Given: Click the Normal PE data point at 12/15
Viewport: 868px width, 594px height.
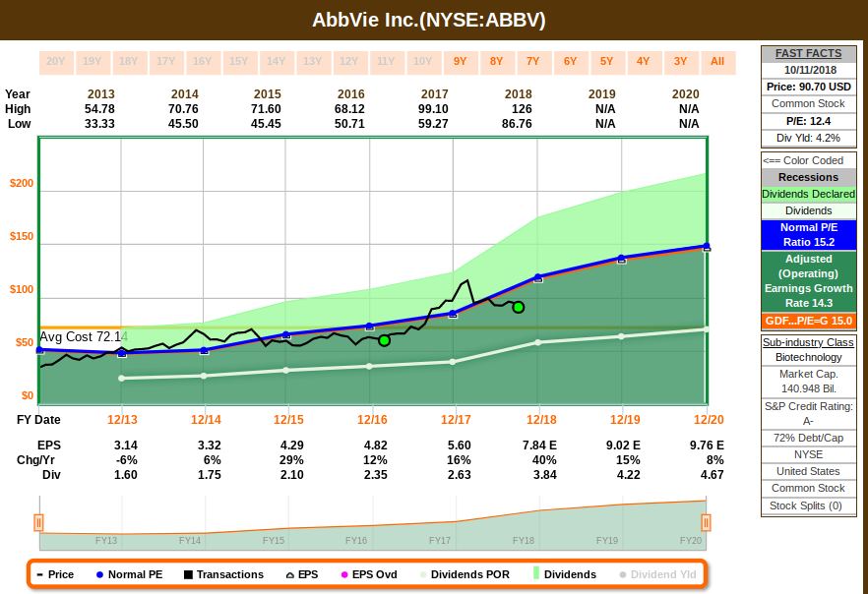Looking at the screenshot, I should pyautogui.click(x=286, y=334).
